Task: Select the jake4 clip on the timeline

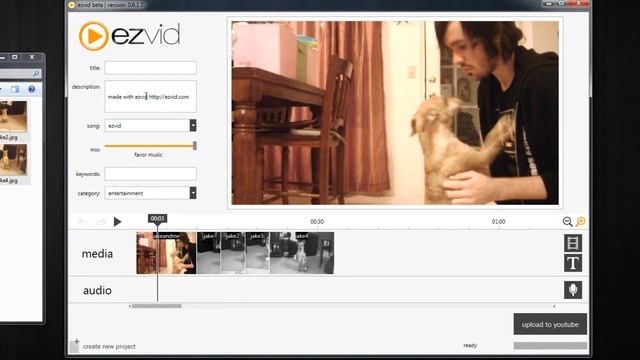Action: (302, 253)
